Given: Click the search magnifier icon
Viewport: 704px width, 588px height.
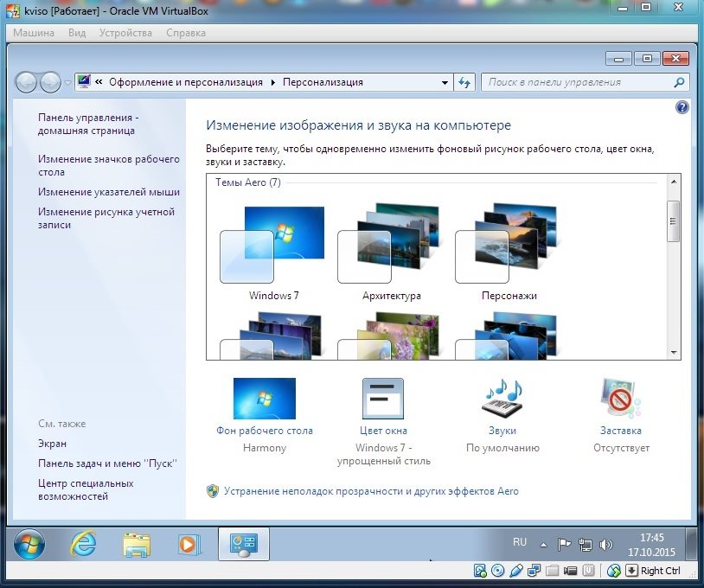Looking at the screenshot, I should click(679, 83).
